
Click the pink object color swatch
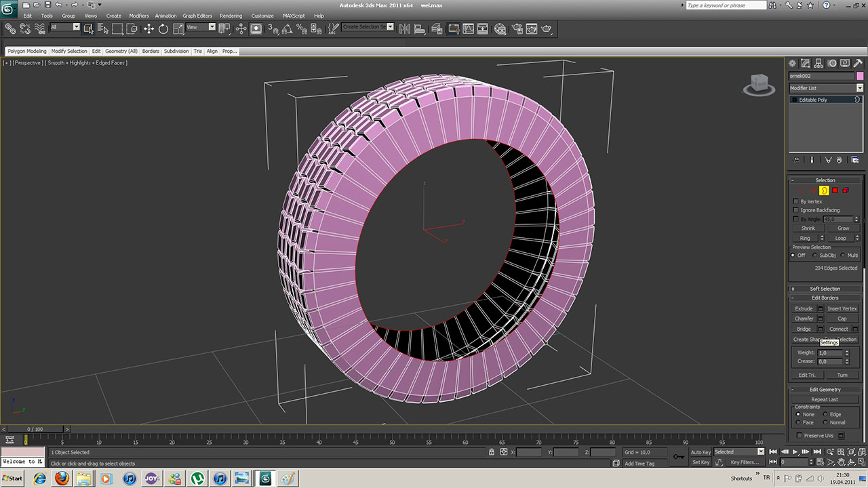[860, 76]
